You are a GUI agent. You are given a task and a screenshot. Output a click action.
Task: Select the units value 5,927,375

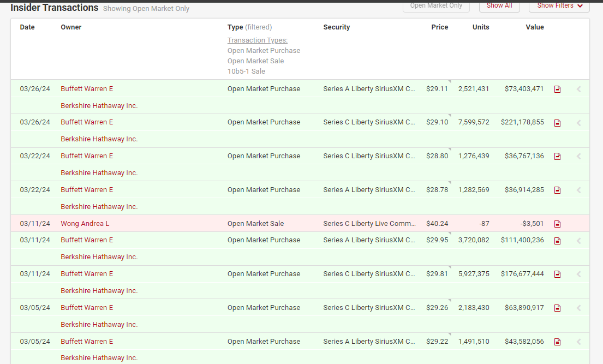click(x=474, y=273)
